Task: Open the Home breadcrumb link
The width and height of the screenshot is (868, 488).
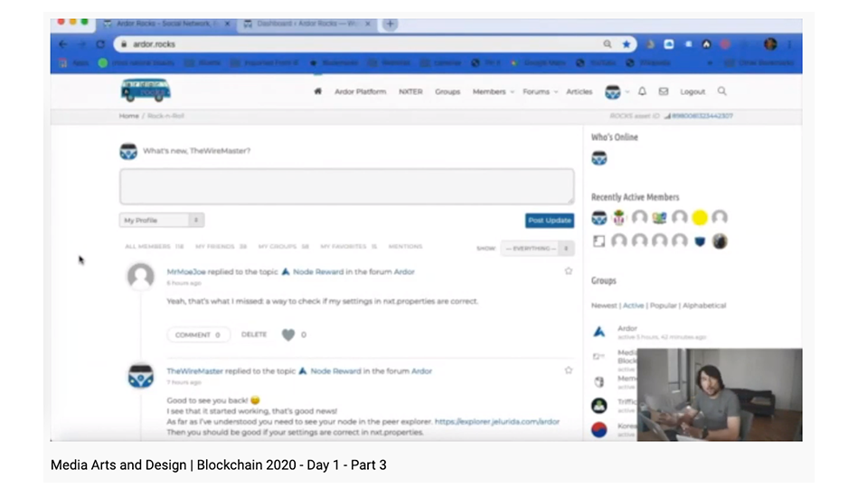Action: [x=128, y=116]
